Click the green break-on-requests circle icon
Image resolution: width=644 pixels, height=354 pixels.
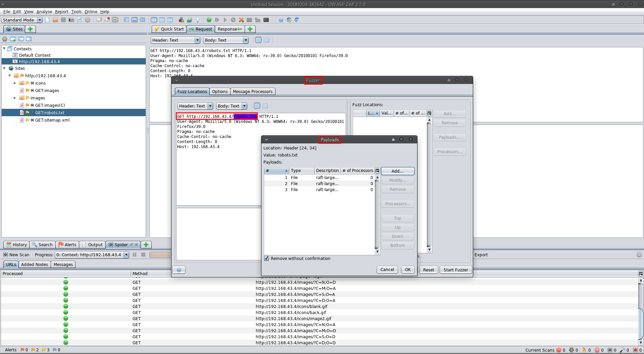tap(209, 20)
